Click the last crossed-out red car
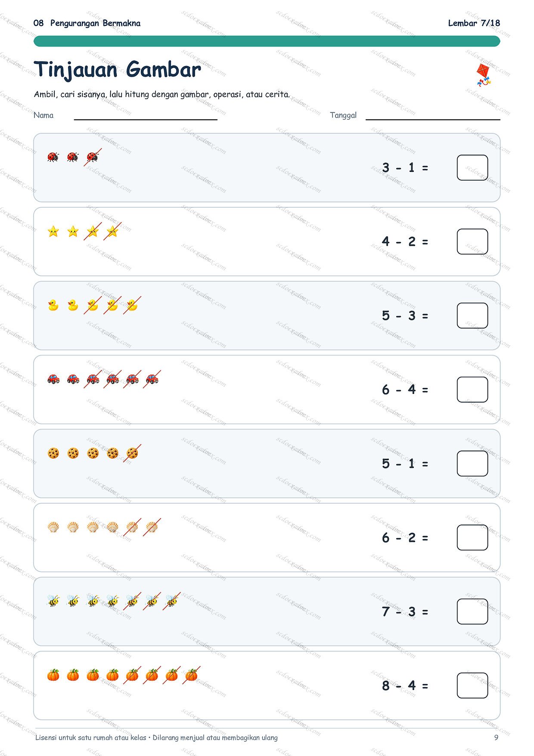Image resolution: width=534 pixels, height=756 pixels. (x=152, y=379)
